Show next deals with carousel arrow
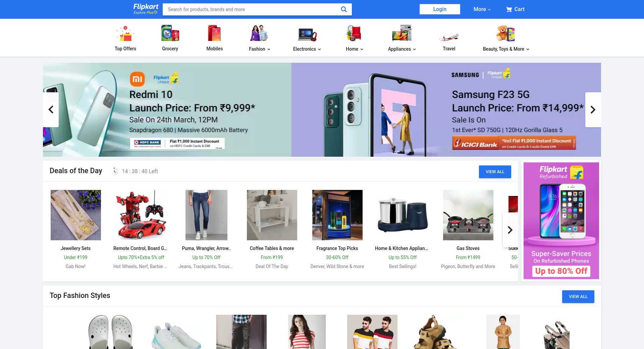 point(510,230)
